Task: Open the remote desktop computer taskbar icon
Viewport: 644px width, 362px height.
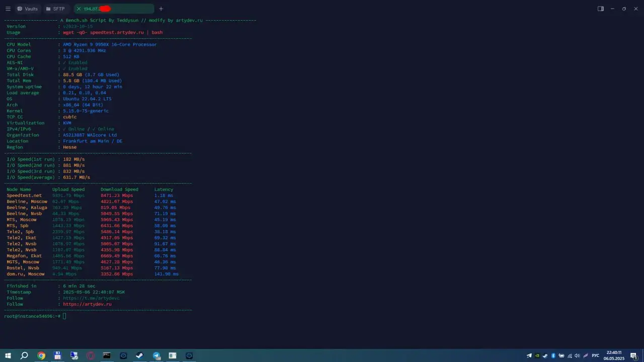Action: tap(74, 355)
